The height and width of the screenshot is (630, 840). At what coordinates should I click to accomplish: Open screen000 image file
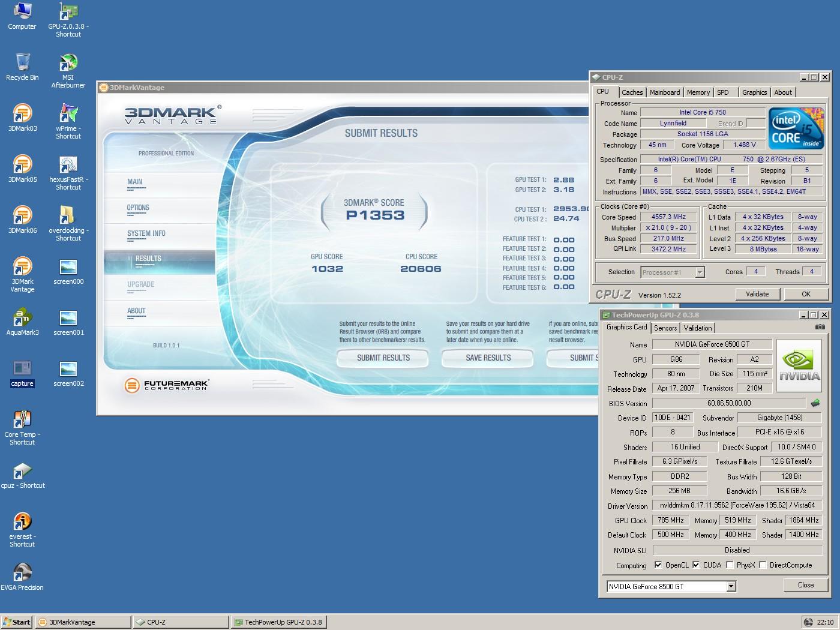(68, 271)
